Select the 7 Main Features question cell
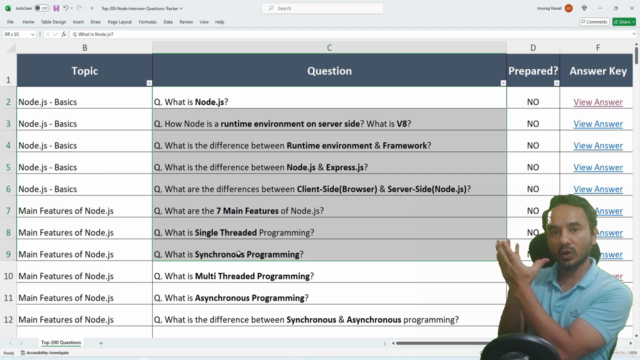Screen dimensions: 640x360 click(329, 207)
